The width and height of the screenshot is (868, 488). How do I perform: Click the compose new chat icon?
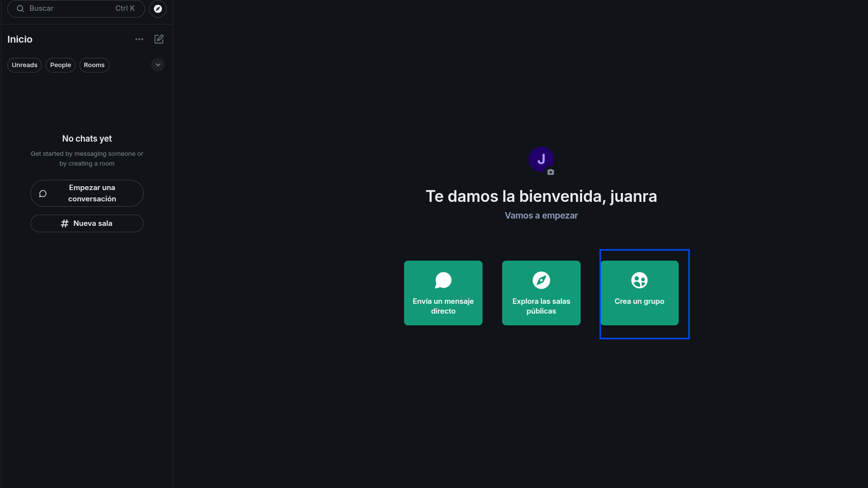click(159, 39)
